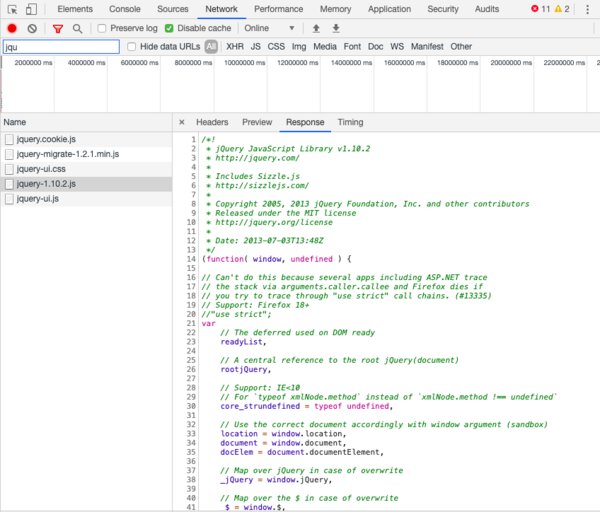The width and height of the screenshot is (600, 512).
Task: Import HAR file with the upload arrow
Action: coord(316,28)
